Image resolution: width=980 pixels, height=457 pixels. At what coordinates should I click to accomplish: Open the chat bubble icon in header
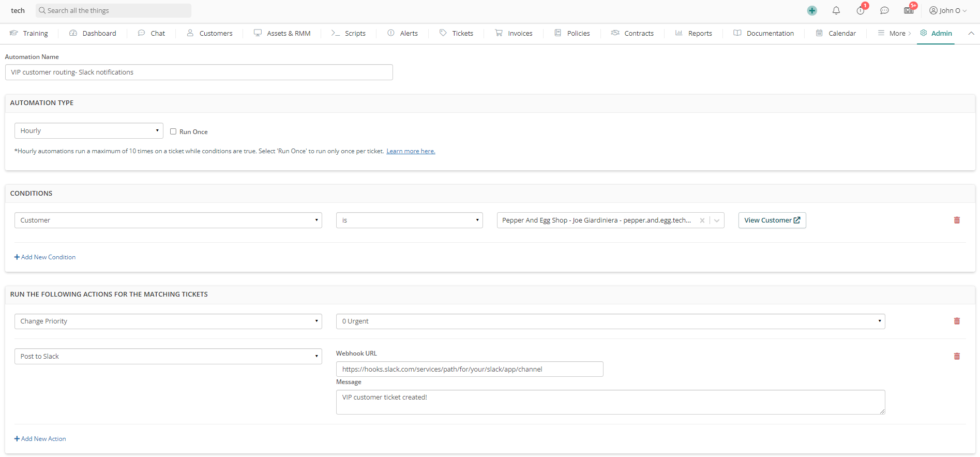pyautogui.click(x=884, y=11)
